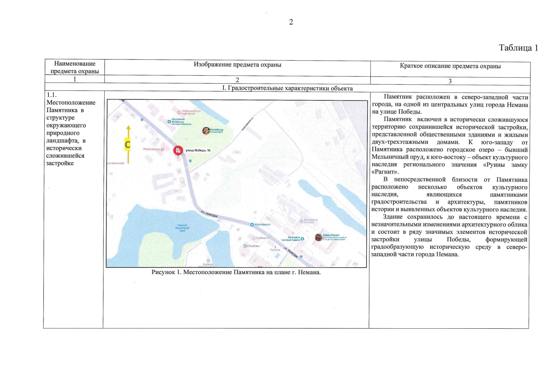The width and height of the screenshot is (555, 392).
Task: Select header Краткое описание предмета охраны
Action: pyautogui.click(x=450, y=66)
